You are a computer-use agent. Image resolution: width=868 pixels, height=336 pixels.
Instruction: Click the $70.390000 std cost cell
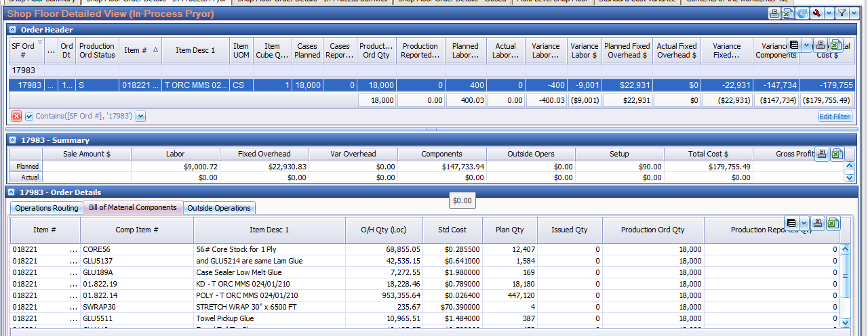(x=453, y=307)
